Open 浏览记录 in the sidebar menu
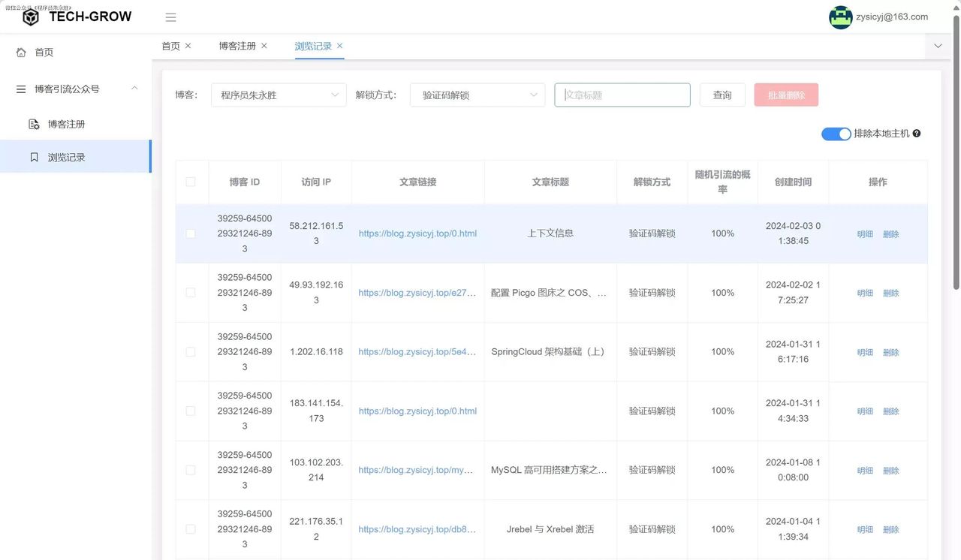This screenshot has height=560, width=961. [75, 157]
